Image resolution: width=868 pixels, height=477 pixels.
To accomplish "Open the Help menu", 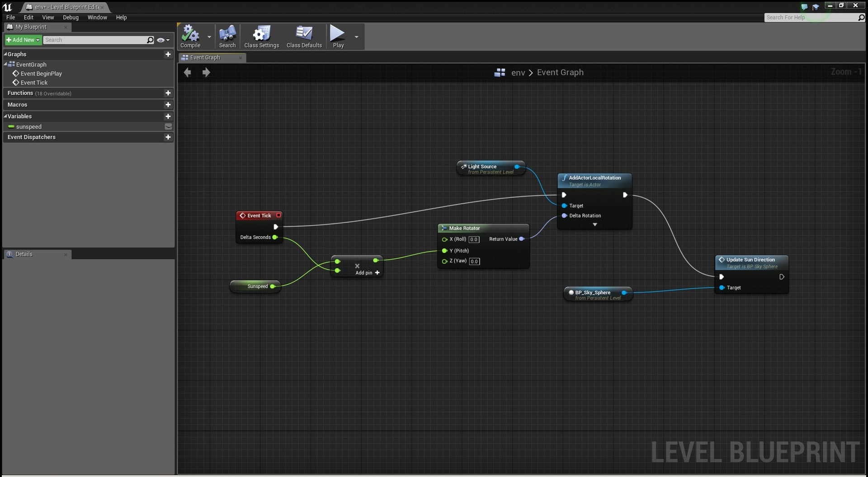I will [x=121, y=17].
